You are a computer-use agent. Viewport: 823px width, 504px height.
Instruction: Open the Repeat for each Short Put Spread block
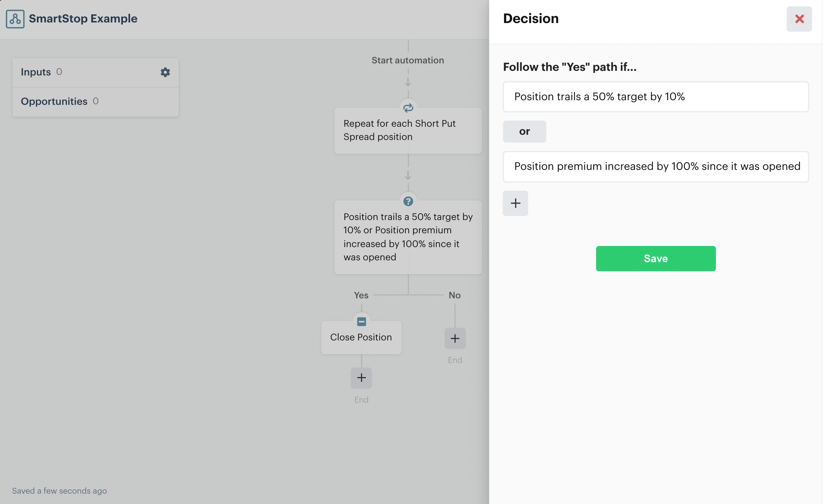(x=408, y=130)
